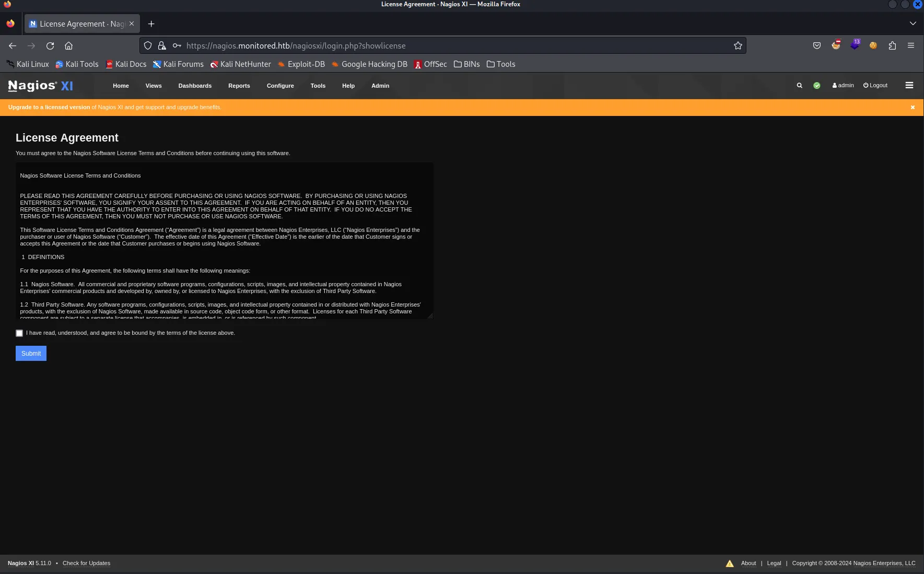Check the license agreement checkbox
This screenshot has height=574, width=924.
[x=19, y=333]
